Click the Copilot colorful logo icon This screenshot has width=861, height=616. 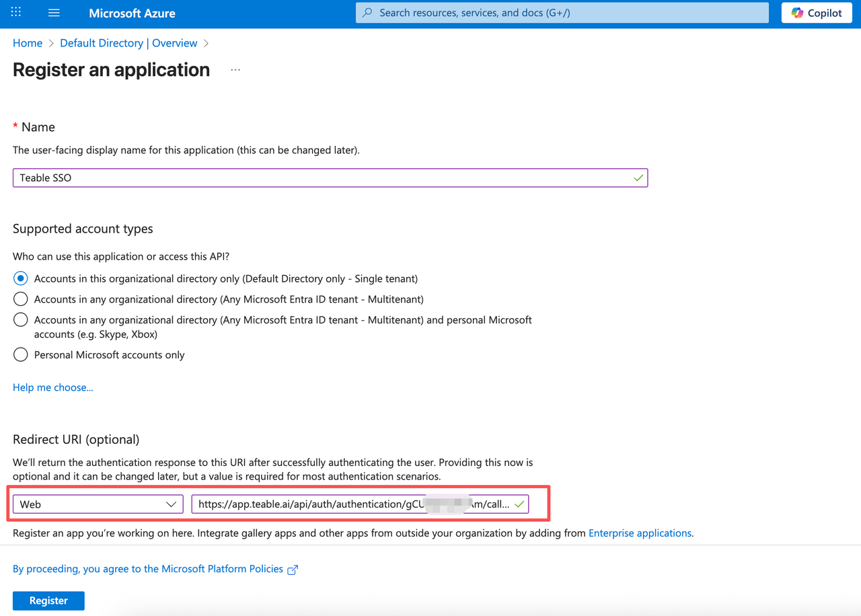[797, 13]
